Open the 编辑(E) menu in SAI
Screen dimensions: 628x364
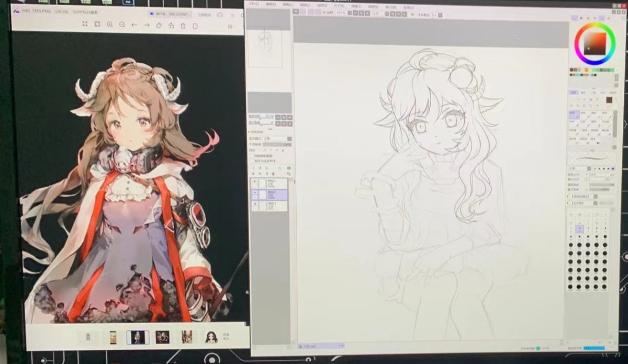click(x=271, y=4)
